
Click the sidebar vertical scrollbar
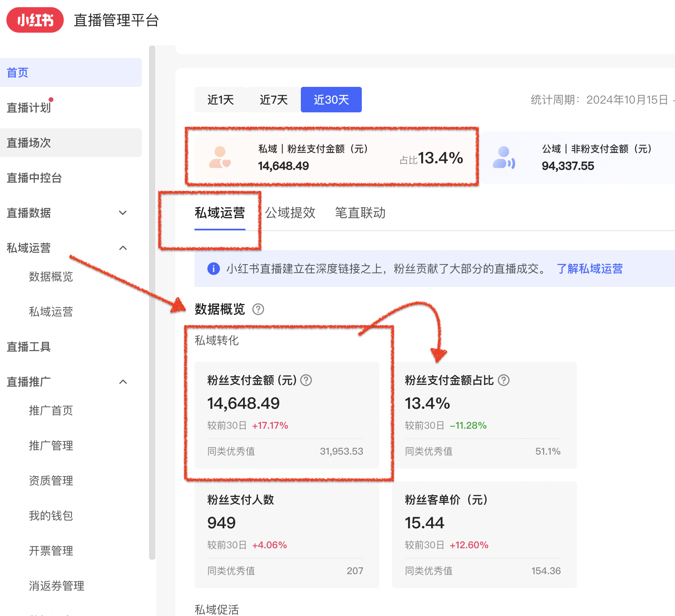[152, 303]
